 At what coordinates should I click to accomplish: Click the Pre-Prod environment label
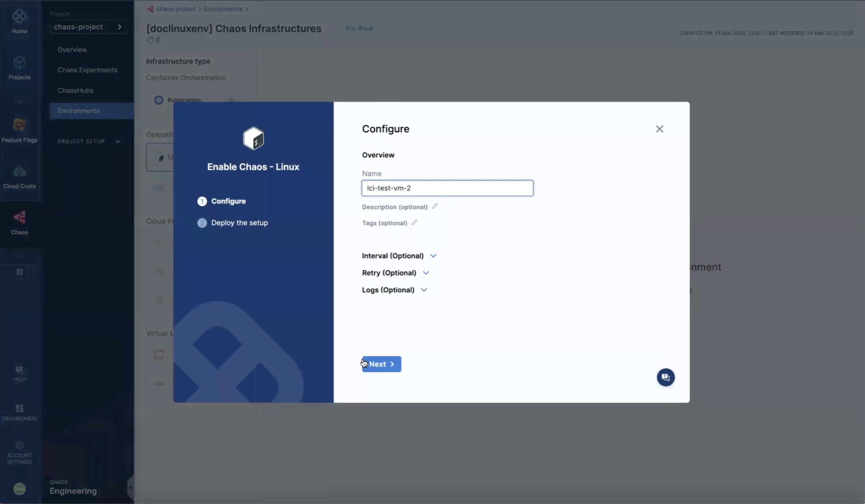coord(359,28)
